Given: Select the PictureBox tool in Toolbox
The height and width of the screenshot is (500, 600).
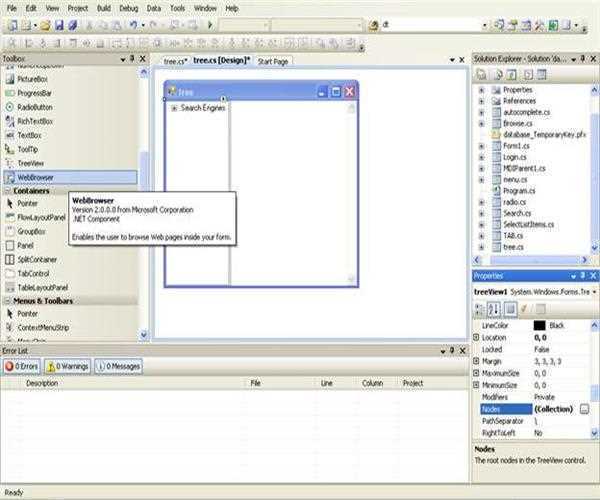Looking at the screenshot, I should coord(32,79).
